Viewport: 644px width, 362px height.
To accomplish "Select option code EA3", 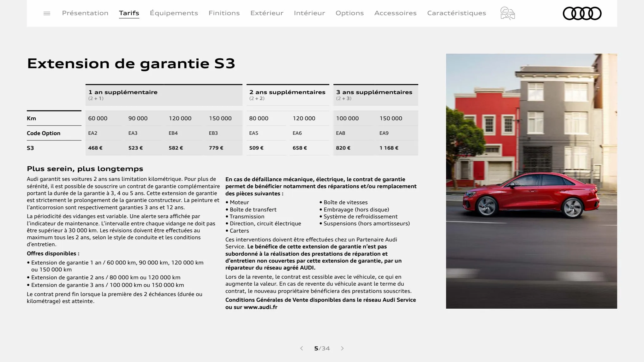I will (x=133, y=133).
